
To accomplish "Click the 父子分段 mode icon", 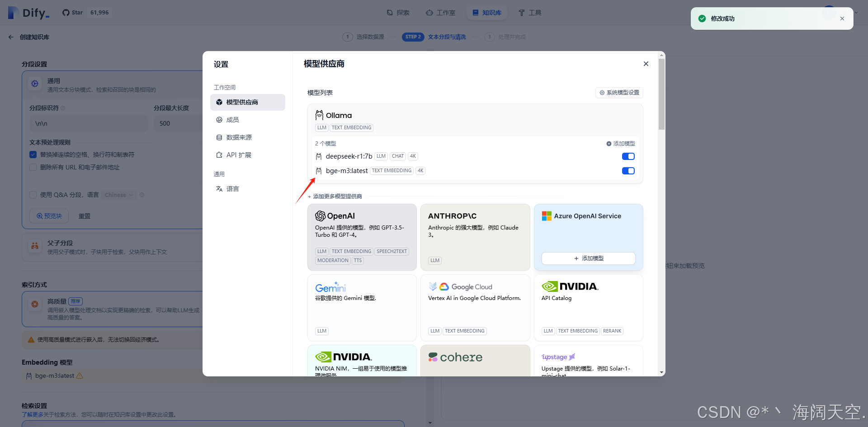I will point(35,246).
